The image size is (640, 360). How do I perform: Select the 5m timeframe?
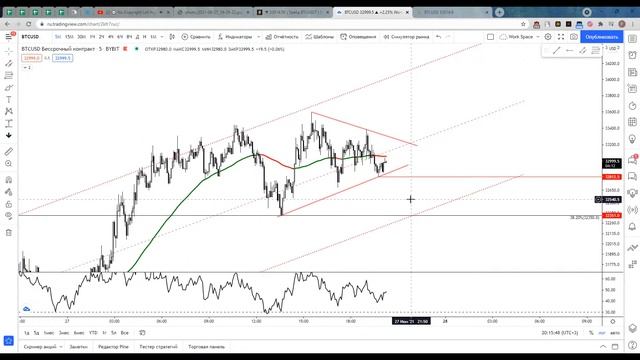click(58, 37)
